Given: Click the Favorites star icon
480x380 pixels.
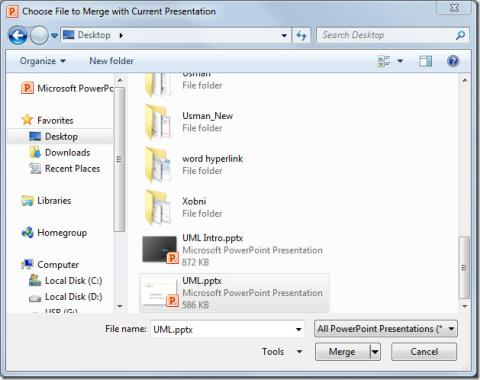Looking at the screenshot, I should click(27, 120).
